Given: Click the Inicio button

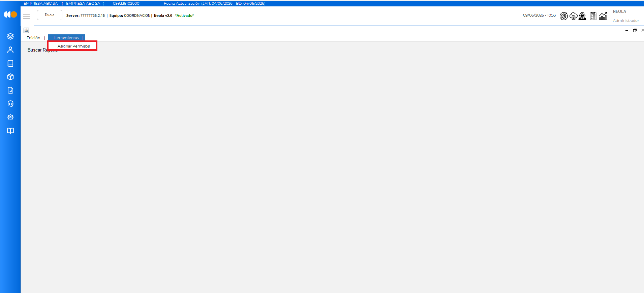Looking at the screenshot, I should [x=50, y=15].
